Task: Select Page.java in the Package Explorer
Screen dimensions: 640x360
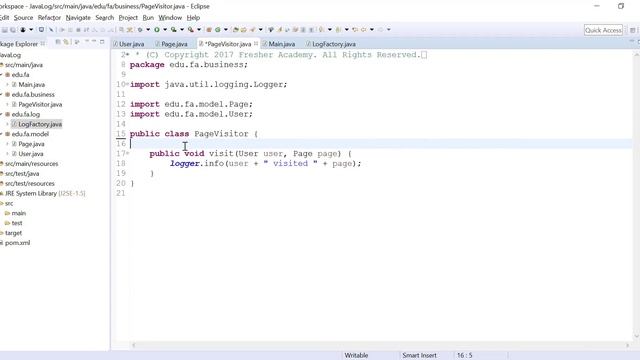Action: click(31, 144)
